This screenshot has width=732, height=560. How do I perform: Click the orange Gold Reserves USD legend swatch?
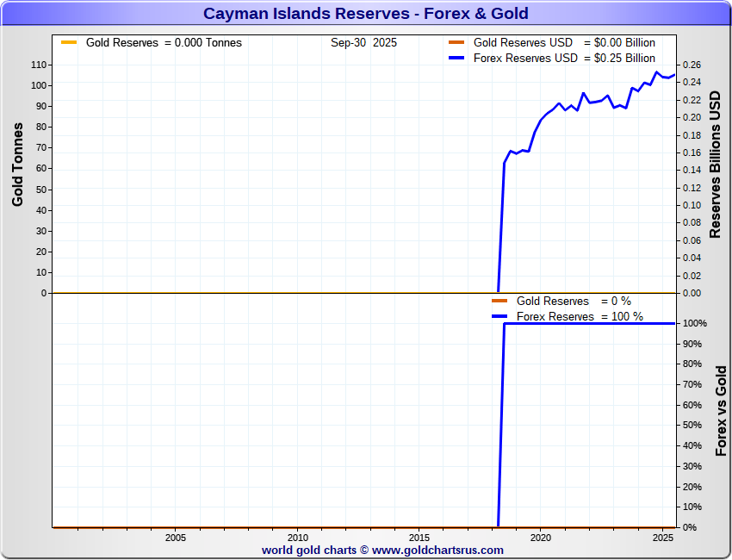(456, 42)
